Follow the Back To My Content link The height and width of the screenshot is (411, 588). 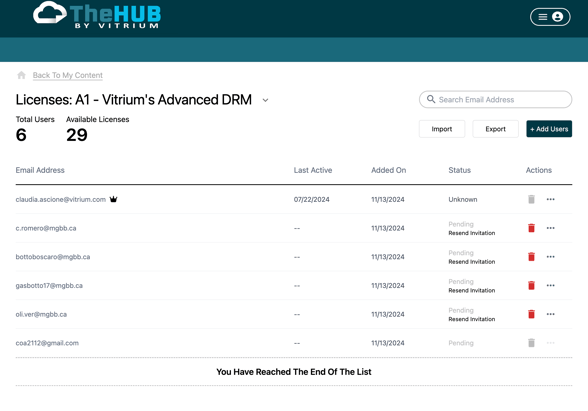(x=68, y=75)
